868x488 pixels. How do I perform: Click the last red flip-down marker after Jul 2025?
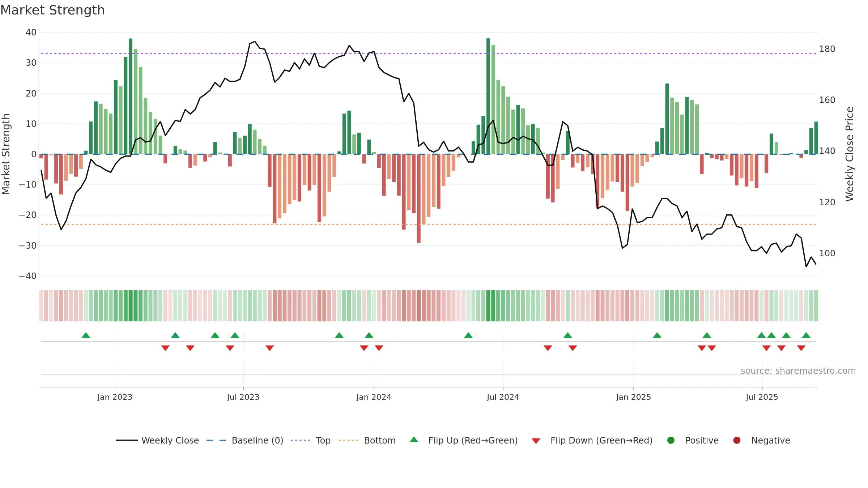(x=801, y=348)
